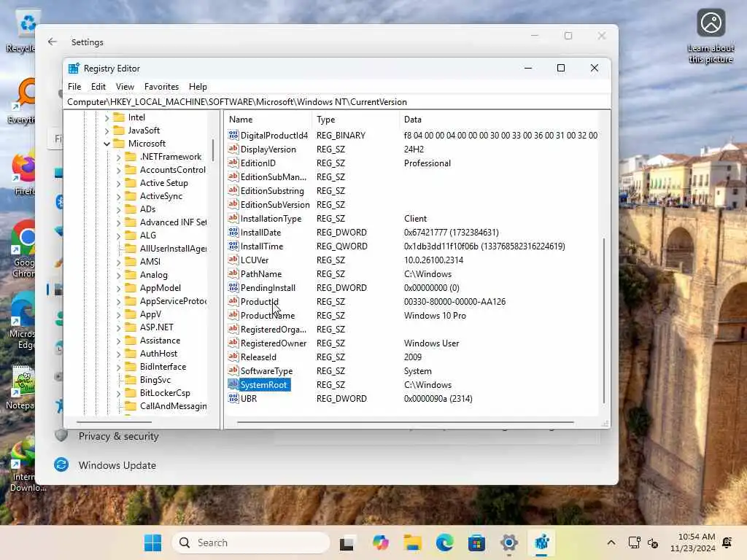
Task: Open Microsoft Edge from the taskbar
Action: pyautogui.click(x=444, y=542)
